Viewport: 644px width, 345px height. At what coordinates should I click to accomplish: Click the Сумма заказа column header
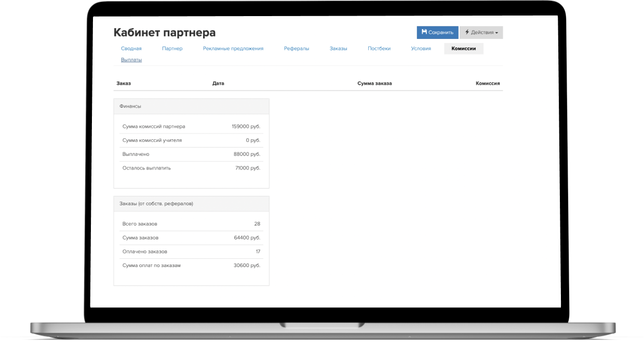tap(374, 83)
